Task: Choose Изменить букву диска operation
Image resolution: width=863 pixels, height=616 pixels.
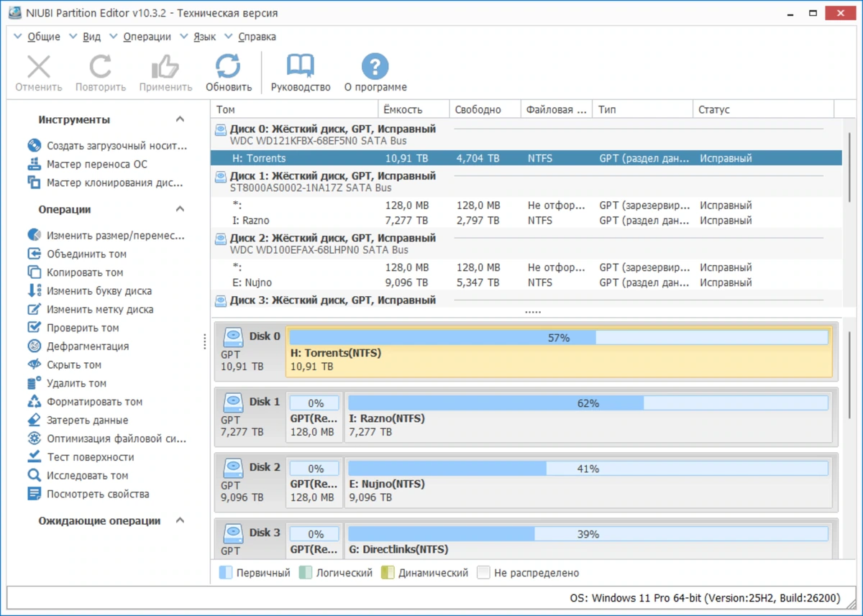Action: coord(90,291)
